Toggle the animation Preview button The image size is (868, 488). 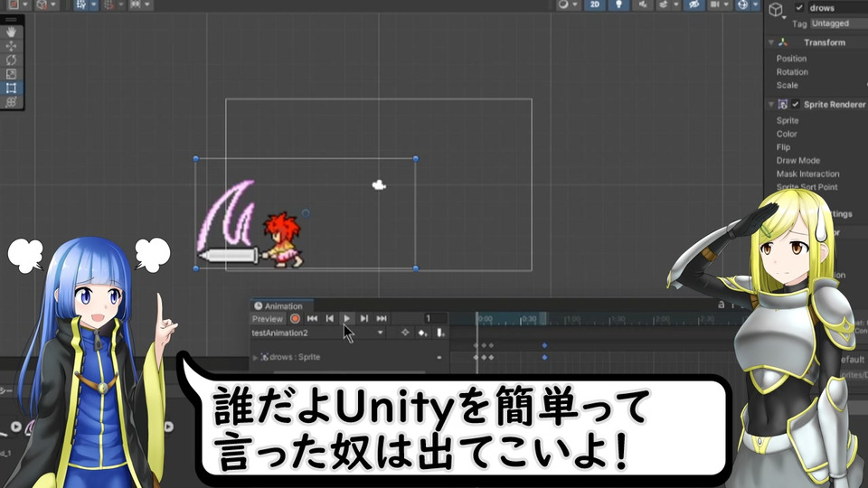(x=268, y=319)
